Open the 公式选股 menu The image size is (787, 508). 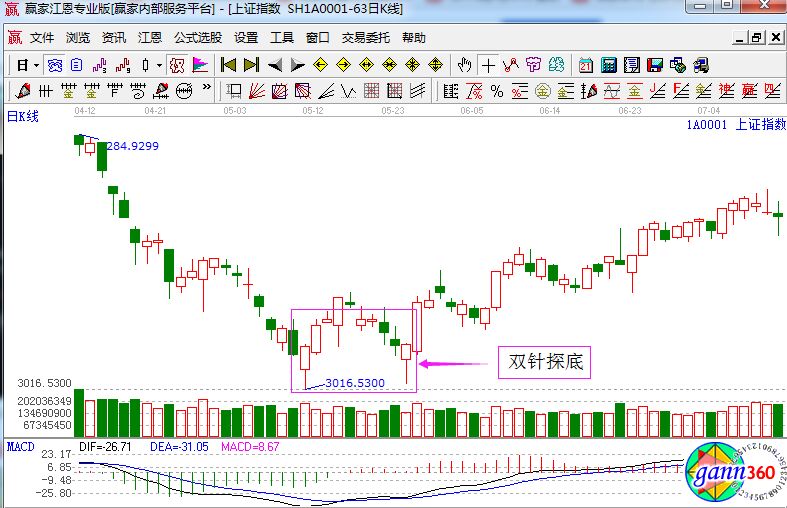(x=198, y=38)
